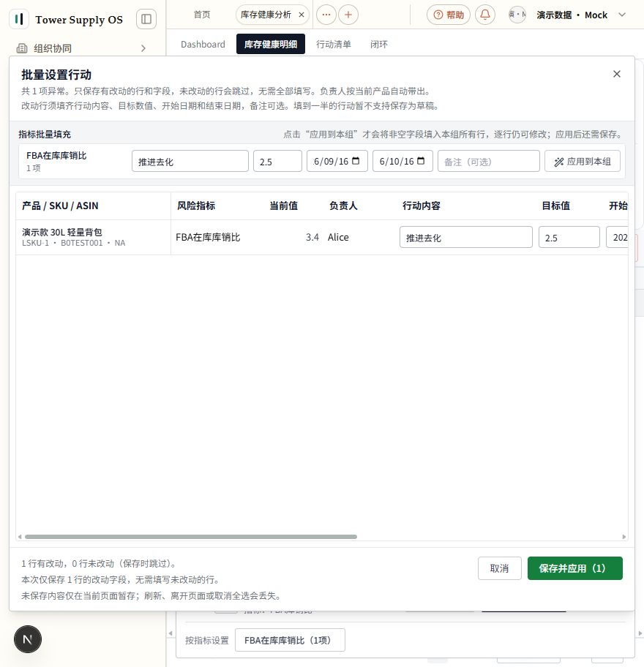Click the scrollbar left arrow in dialog table

click(x=20, y=537)
